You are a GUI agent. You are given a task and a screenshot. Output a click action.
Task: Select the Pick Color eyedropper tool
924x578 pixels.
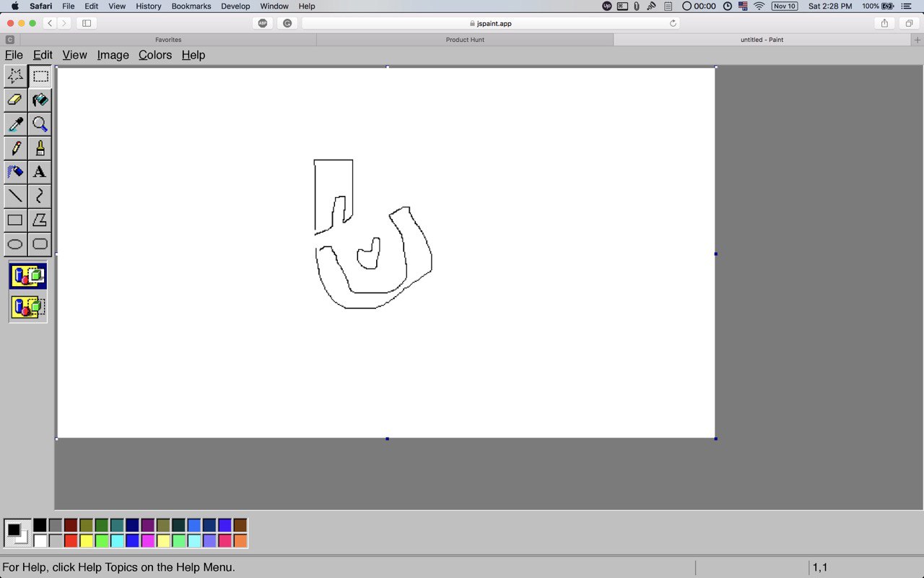click(15, 124)
